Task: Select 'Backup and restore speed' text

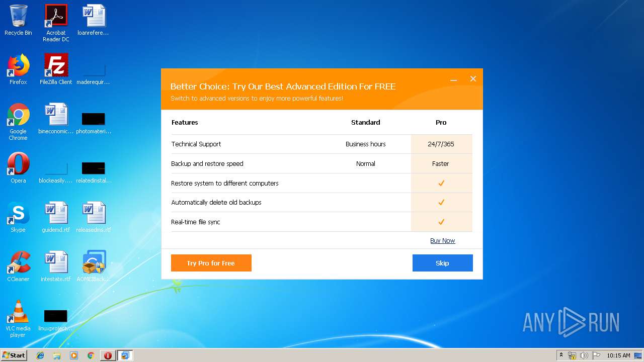Action: (x=207, y=164)
